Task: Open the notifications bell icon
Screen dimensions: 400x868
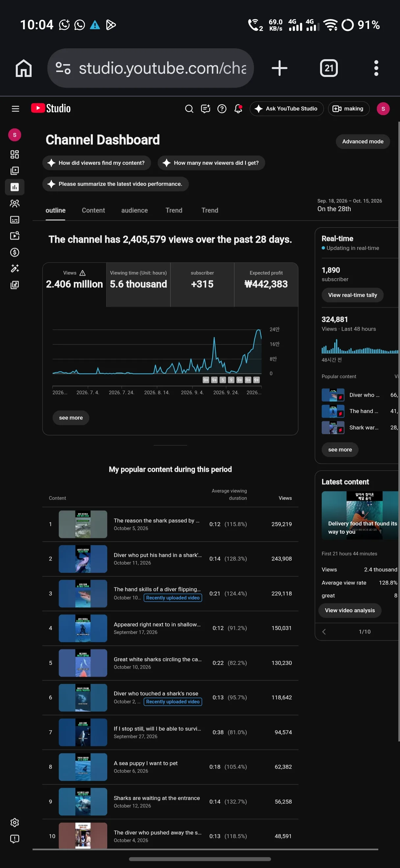Action: pos(238,108)
